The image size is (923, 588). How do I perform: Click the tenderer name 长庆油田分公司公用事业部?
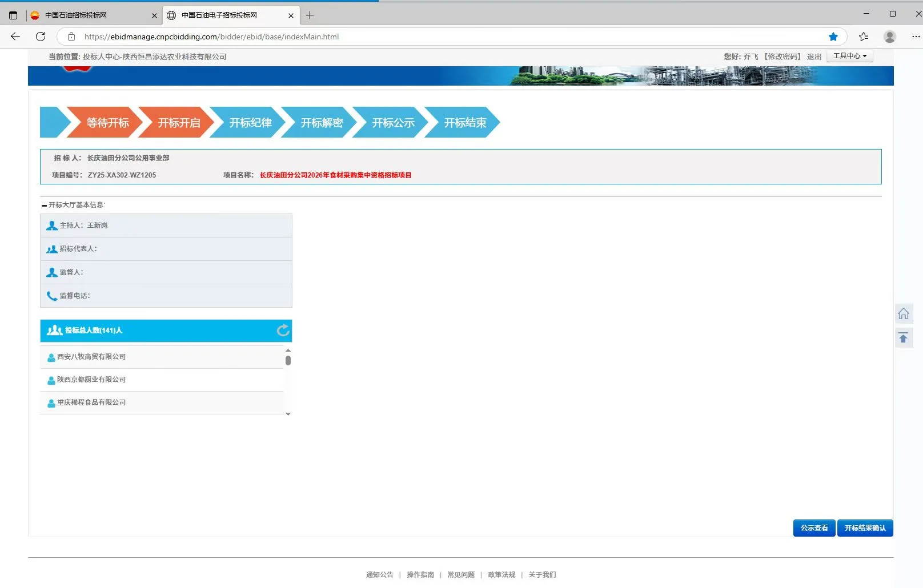pyautogui.click(x=128, y=158)
